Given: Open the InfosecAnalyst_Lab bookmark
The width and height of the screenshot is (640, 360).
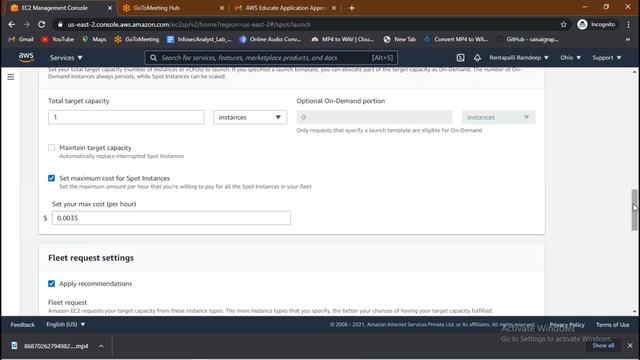Looking at the screenshot, I should coord(199,39).
